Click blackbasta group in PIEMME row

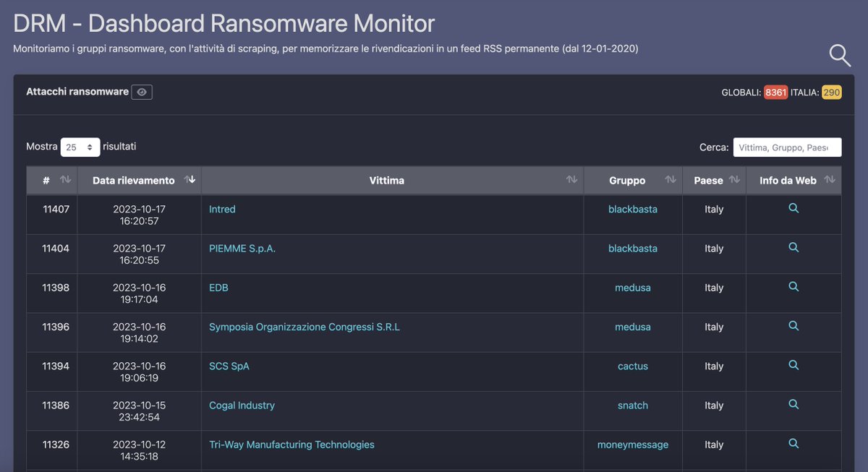(x=633, y=248)
